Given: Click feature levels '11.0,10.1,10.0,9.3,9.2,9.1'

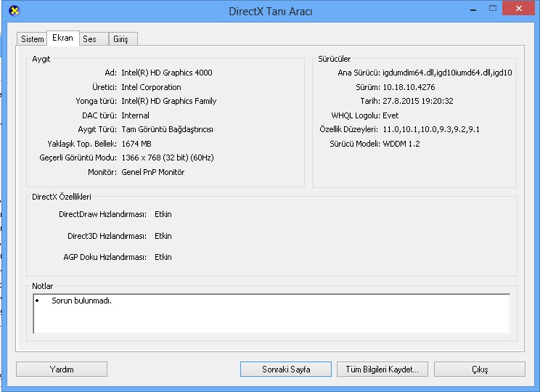Looking at the screenshot, I should click(431, 129).
